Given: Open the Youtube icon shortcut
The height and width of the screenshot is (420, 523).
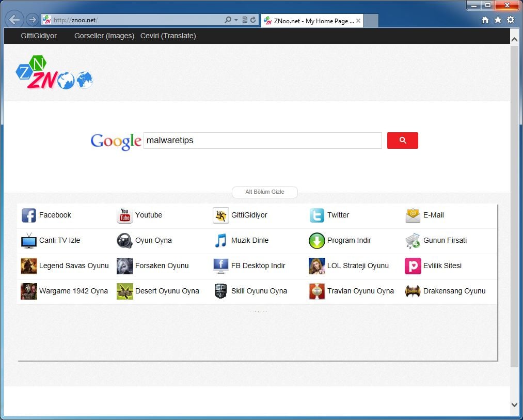Looking at the screenshot, I should click(x=125, y=215).
